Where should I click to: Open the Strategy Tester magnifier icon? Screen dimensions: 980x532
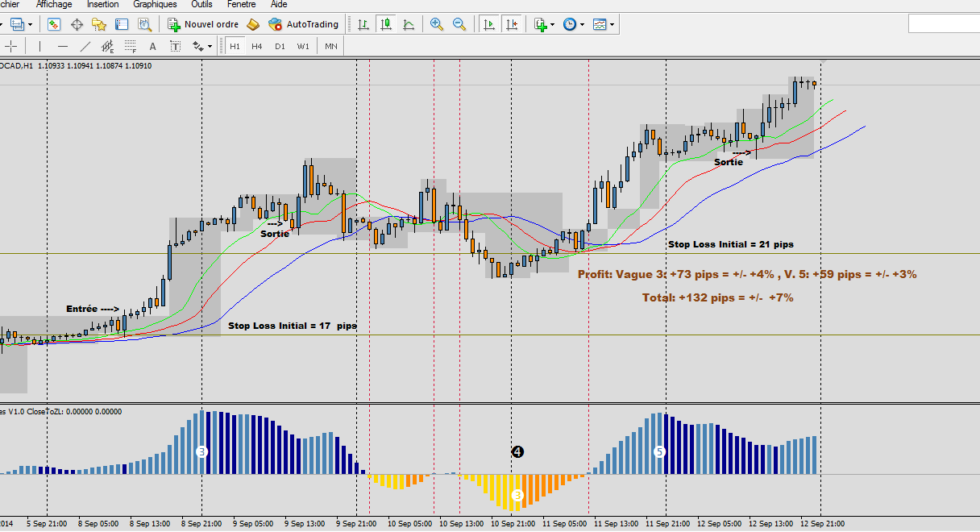pos(145,24)
